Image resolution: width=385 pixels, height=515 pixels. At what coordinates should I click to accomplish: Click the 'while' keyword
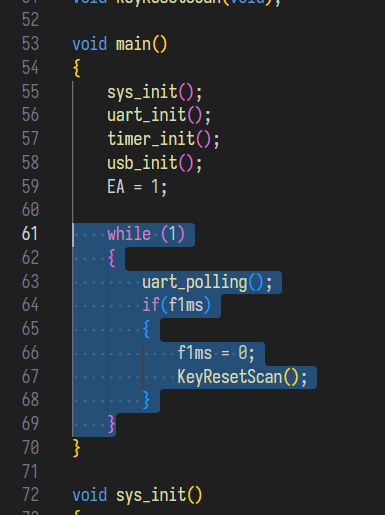coord(129,234)
